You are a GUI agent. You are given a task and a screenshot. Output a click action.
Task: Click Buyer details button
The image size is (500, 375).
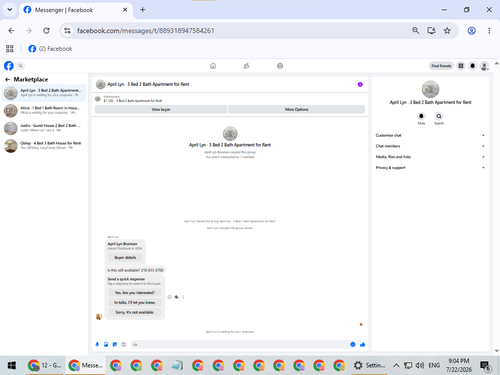(125, 257)
